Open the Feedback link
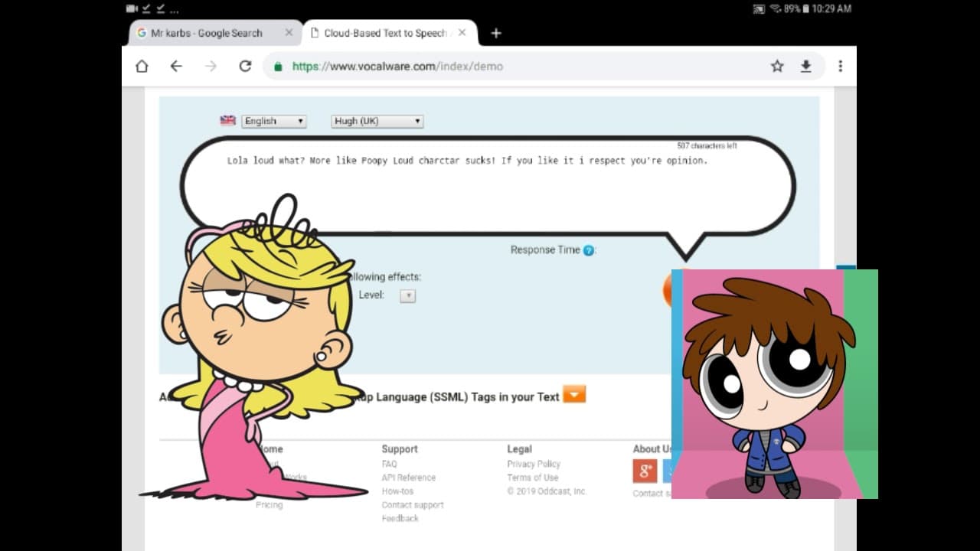The height and width of the screenshot is (551, 980). [400, 519]
